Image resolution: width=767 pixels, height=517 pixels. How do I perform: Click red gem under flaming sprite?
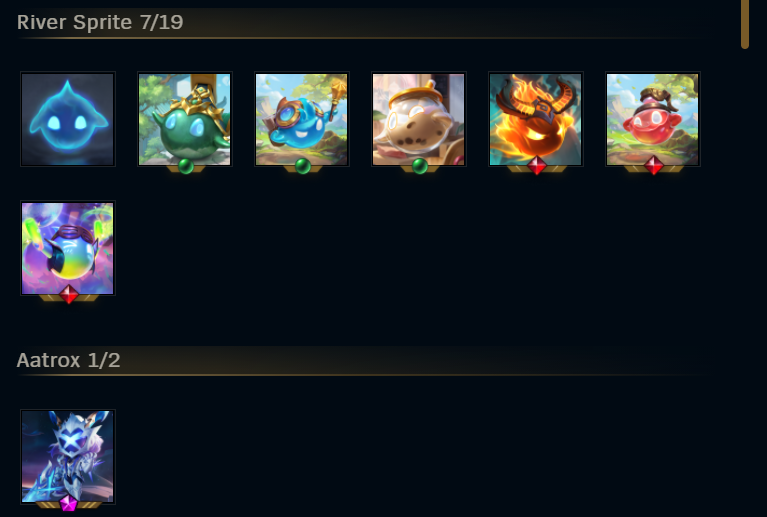tap(537, 166)
